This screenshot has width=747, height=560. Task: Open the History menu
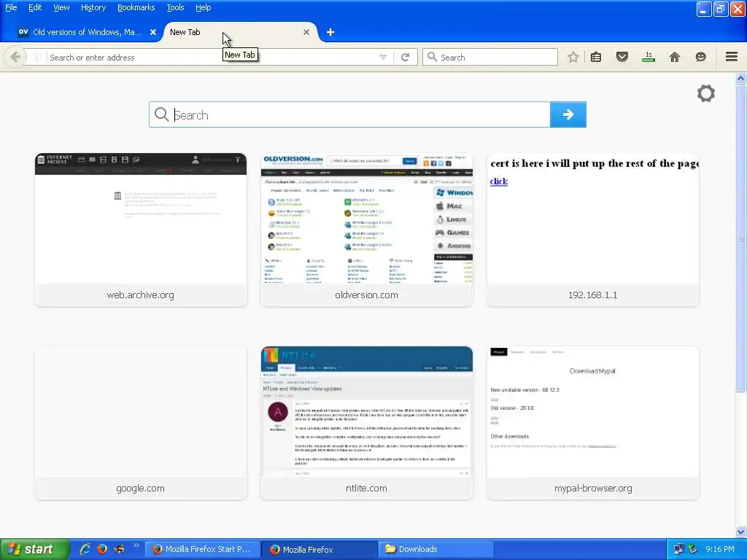tap(93, 7)
